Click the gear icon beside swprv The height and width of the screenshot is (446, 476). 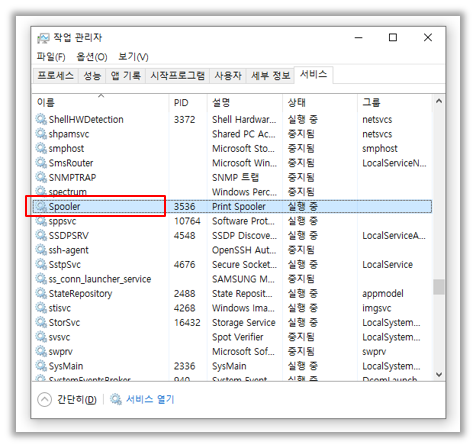41,351
